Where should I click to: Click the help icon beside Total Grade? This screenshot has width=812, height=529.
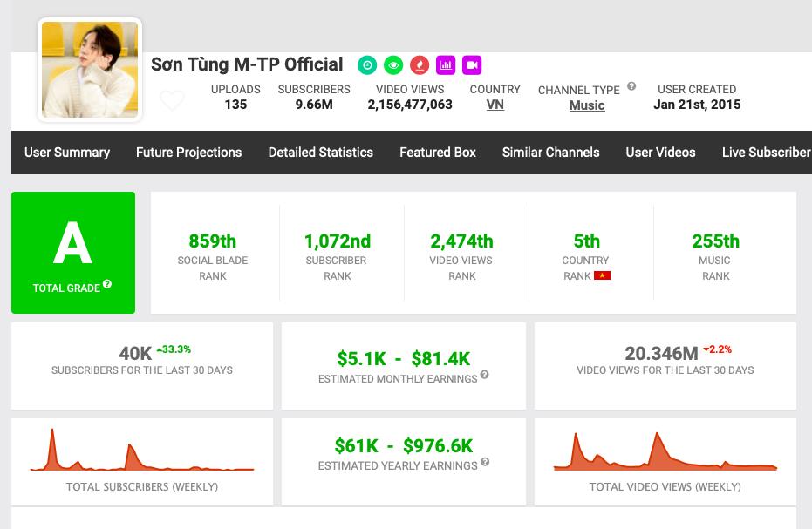[x=107, y=285]
